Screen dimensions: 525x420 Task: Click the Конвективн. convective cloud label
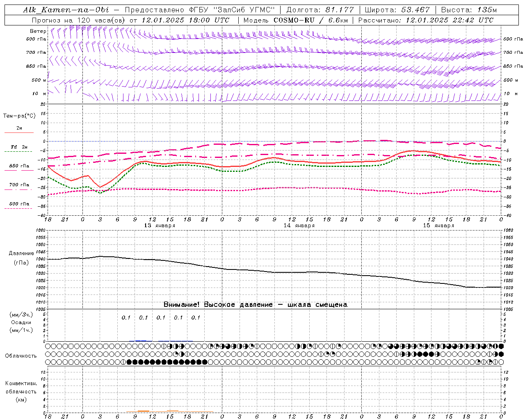click(21, 383)
